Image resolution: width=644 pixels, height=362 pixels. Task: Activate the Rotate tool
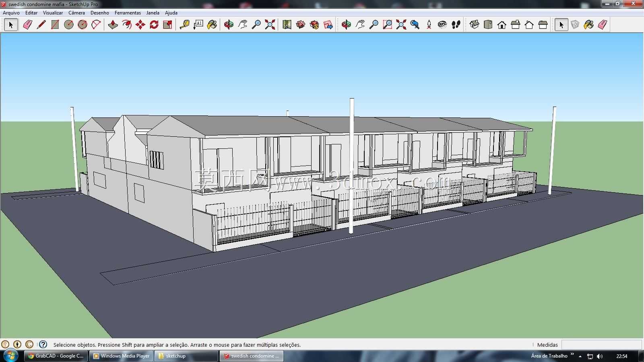(154, 25)
